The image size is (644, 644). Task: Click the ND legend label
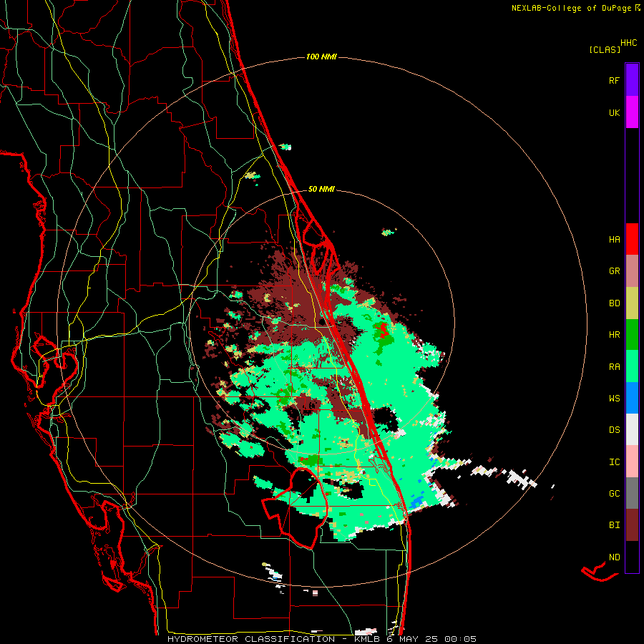click(615, 557)
